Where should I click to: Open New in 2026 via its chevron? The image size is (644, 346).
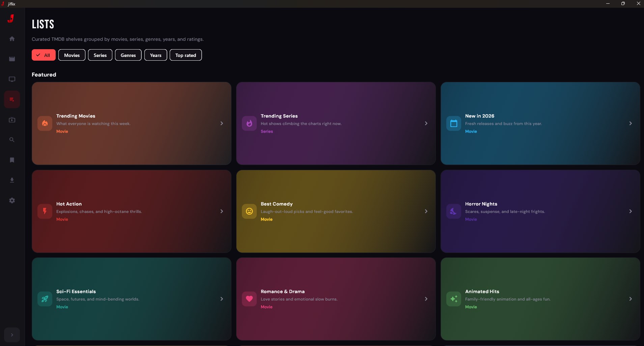coord(631,123)
